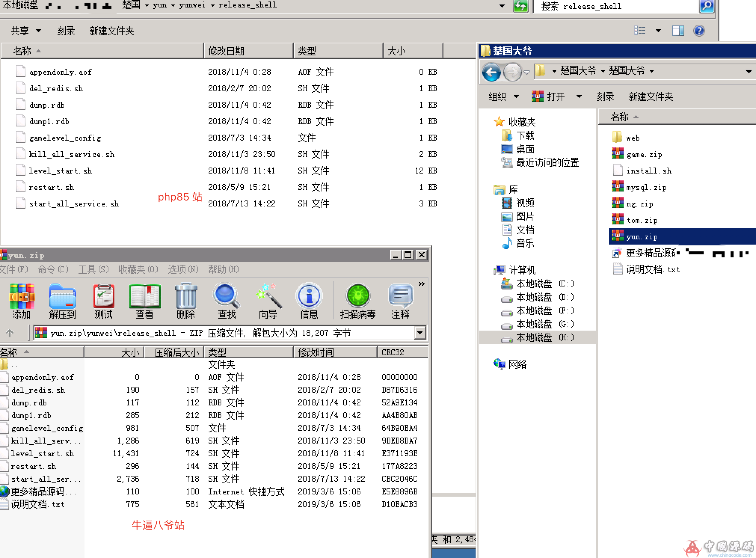Open WinRAR 工具(S) menu

(x=93, y=269)
